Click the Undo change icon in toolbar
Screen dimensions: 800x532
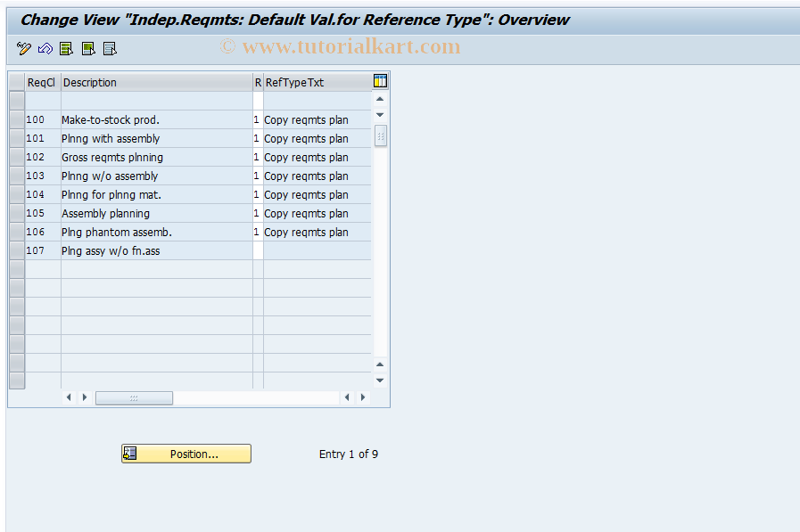click(x=45, y=49)
